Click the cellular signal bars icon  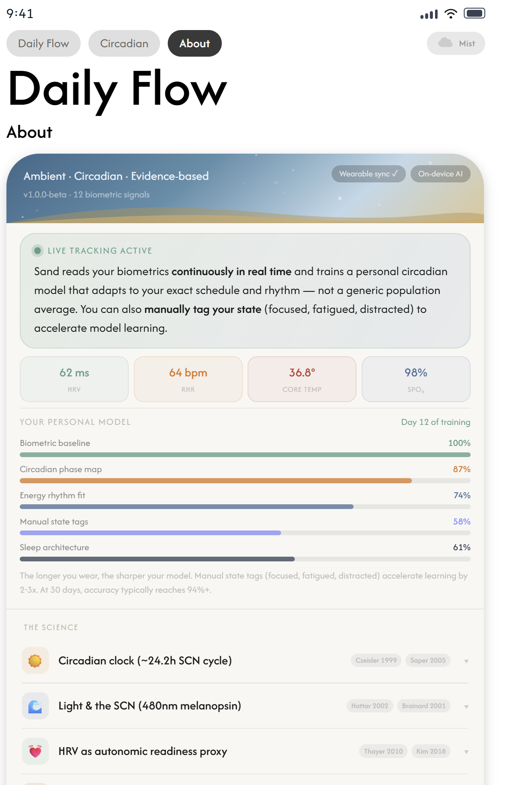pyautogui.click(x=429, y=15)
